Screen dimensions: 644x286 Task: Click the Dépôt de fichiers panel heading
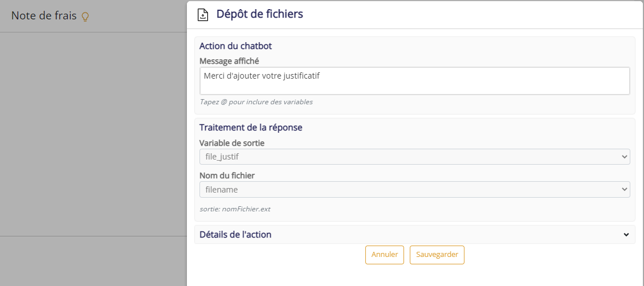259,14
